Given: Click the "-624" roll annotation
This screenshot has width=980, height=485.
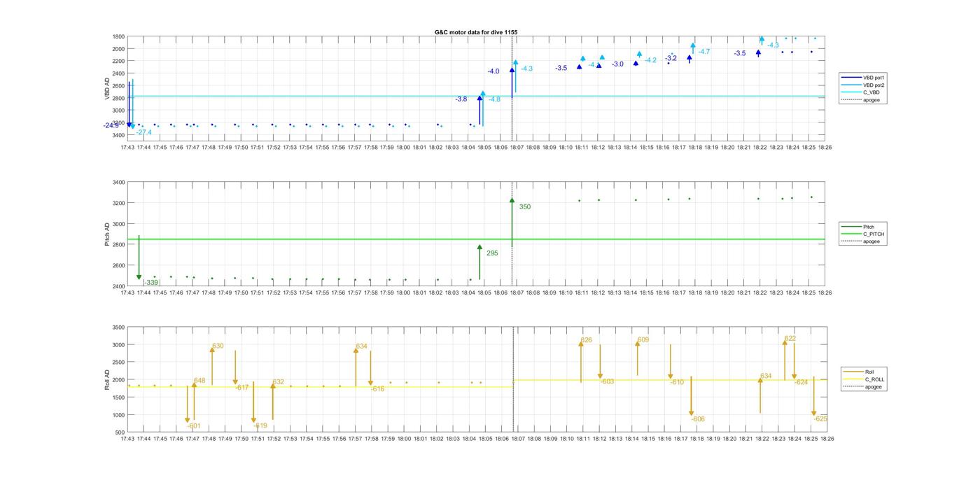Looking at the screenshot, I should pyautogui.click(x=801, y=382).
